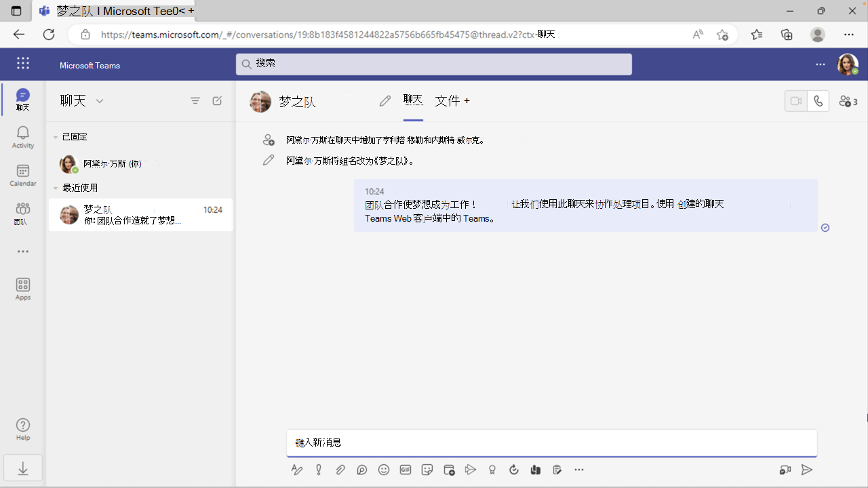Open browser Favorites list
The image size is (868, 488).
pyautogui.click(x=757, y=35)
